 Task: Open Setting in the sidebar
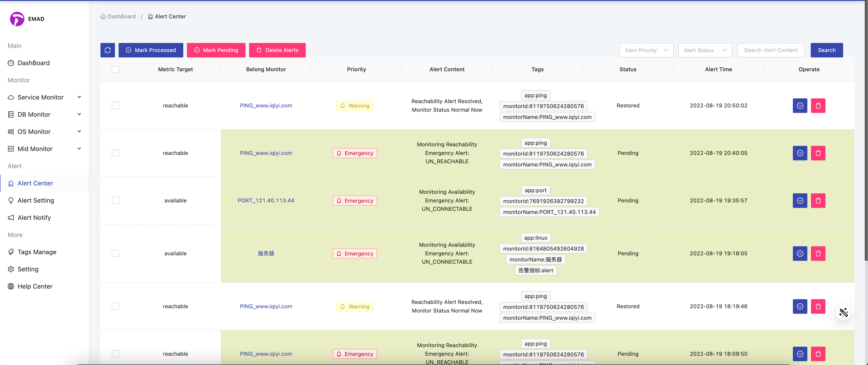(45, 269)
